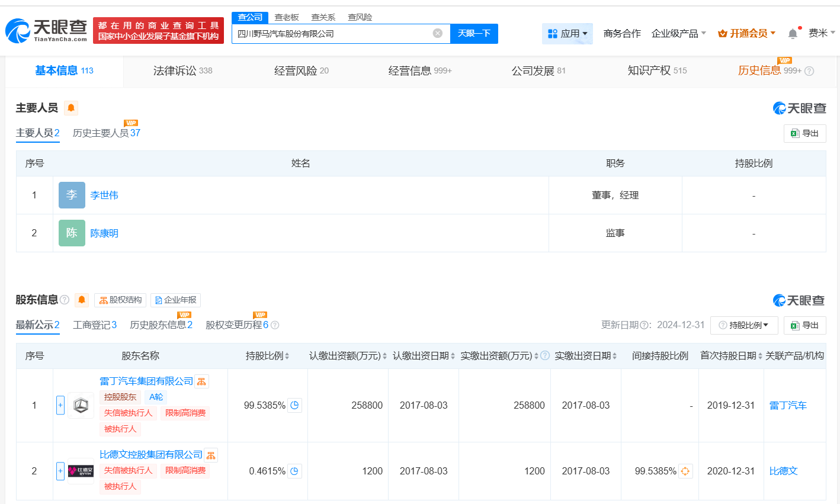Click the 股权结构 button
Viewport: 840px width, 504px height.
pos(120,300)
